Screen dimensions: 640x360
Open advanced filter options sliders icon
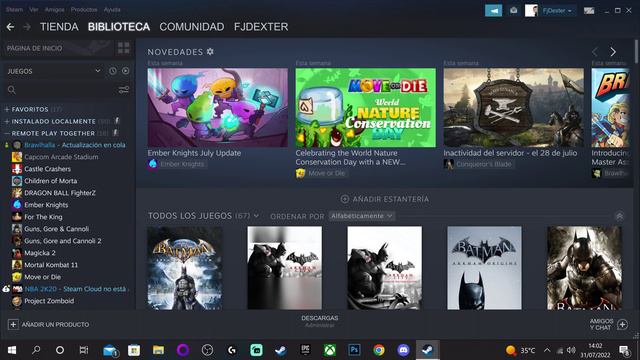(124, 90)
